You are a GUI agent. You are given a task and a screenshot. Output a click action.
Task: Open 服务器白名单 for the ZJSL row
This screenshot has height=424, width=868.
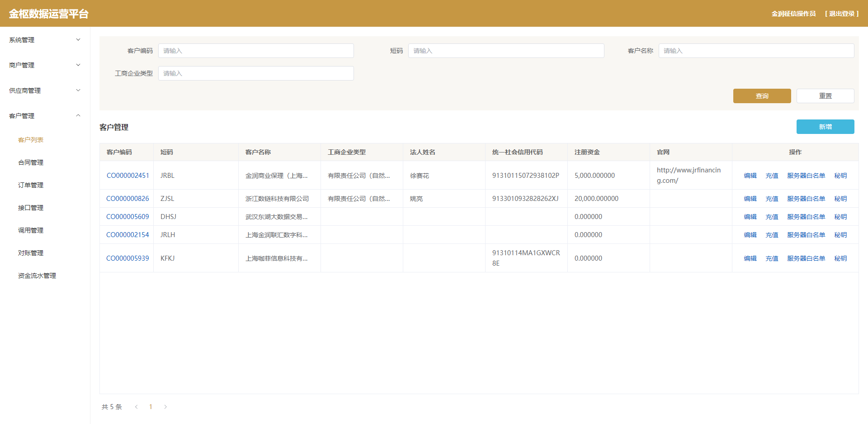pyautogui.click(x=806, y=199)
